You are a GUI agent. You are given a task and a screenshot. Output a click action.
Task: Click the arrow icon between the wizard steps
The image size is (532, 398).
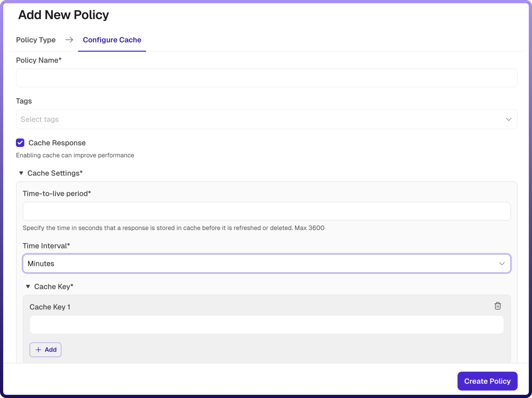69,40
